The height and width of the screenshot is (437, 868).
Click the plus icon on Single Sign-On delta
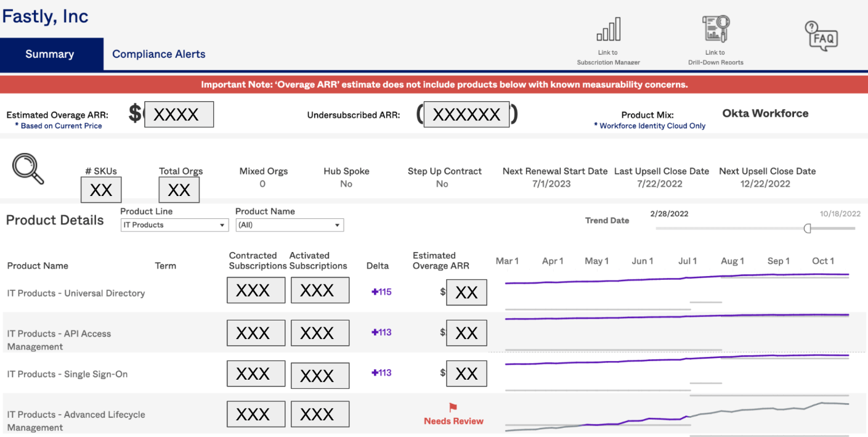click(375, 372)
